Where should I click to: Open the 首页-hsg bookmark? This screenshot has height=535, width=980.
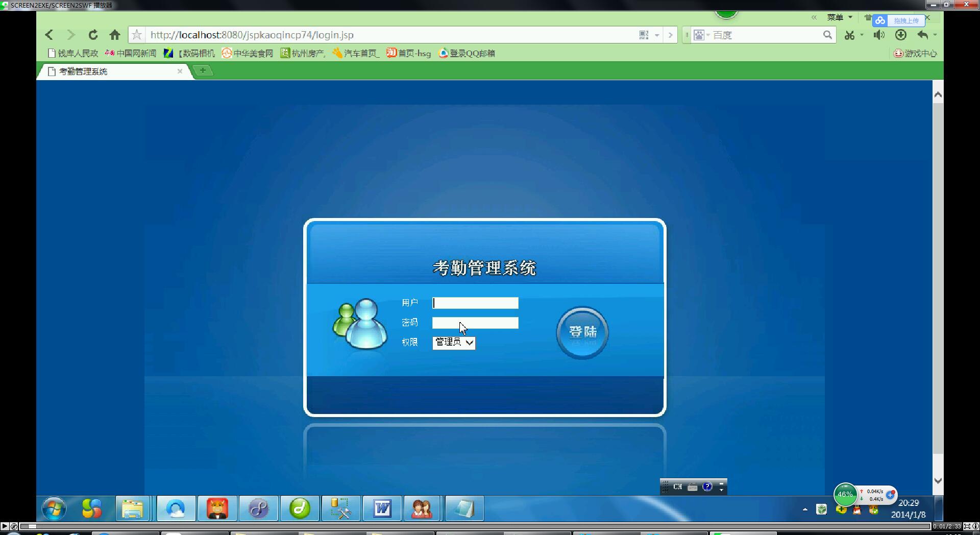[x=409, y=53]
